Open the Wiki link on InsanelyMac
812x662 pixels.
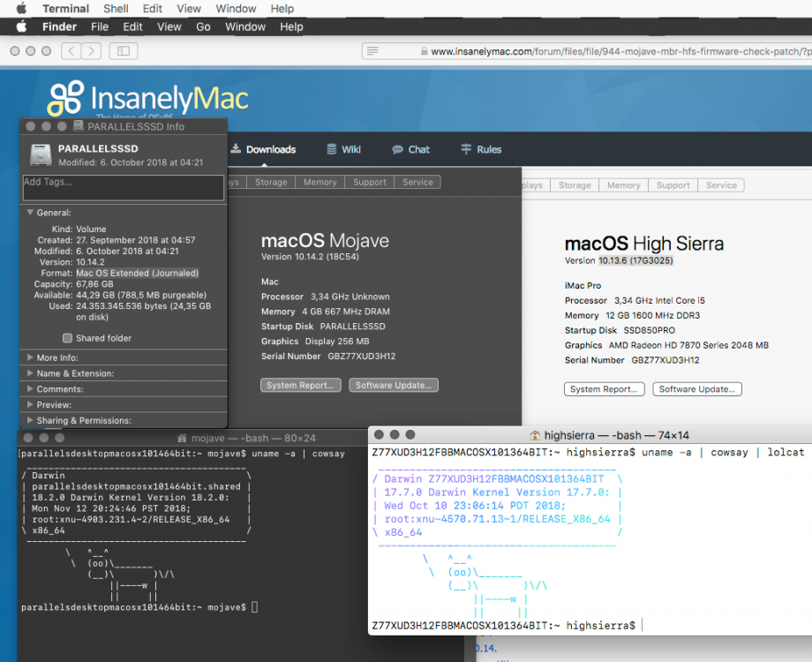click(343, 149)
